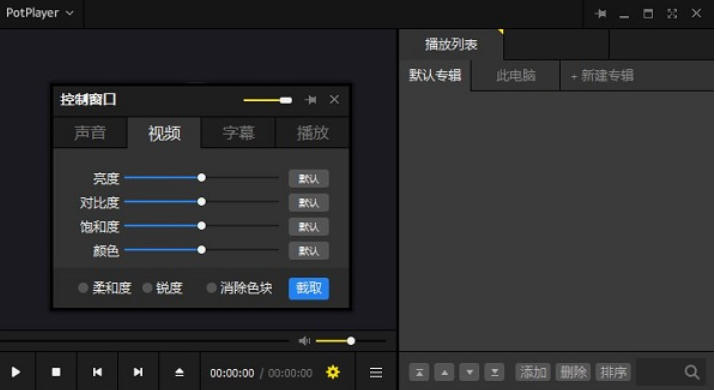Click the 排序 sort button in playlist
Viewport: 716px width, 390px height.
coord(613,372)
